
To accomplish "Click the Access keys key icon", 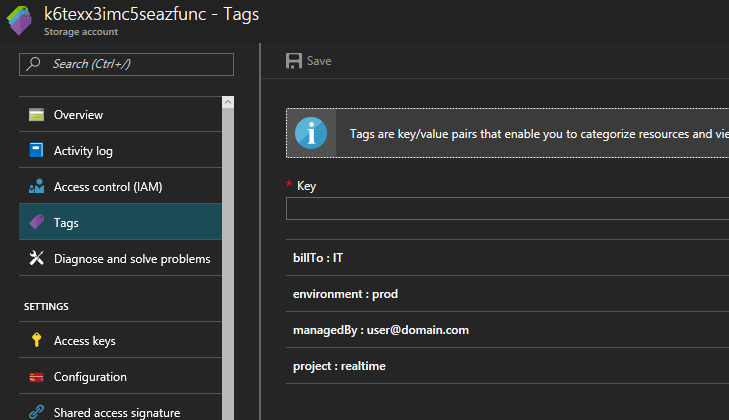I will click(36, 341).
